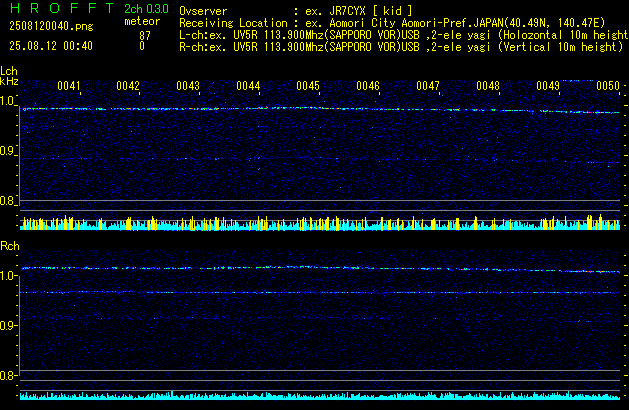Click time marker 0041
This screenshot has height=410, width=629.
tap(69, 86)
